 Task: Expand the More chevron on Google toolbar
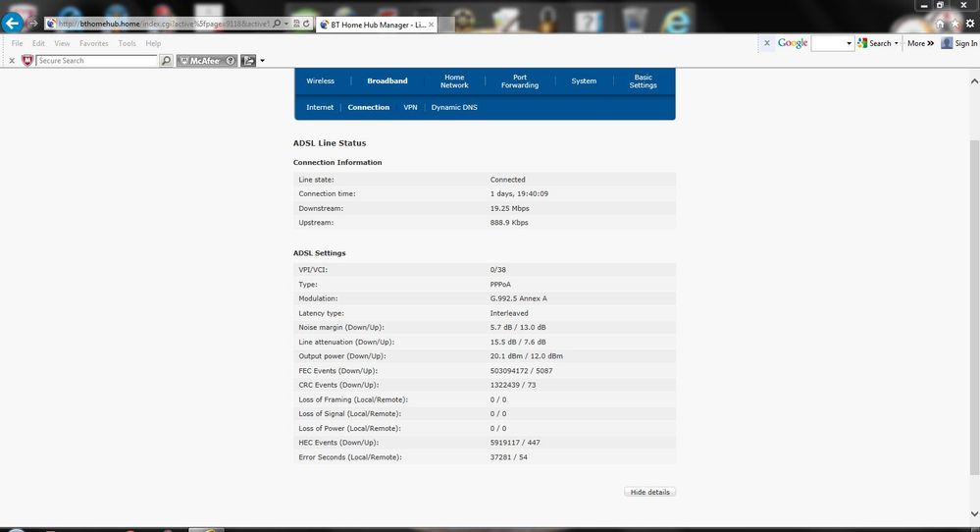coord(920,43)
